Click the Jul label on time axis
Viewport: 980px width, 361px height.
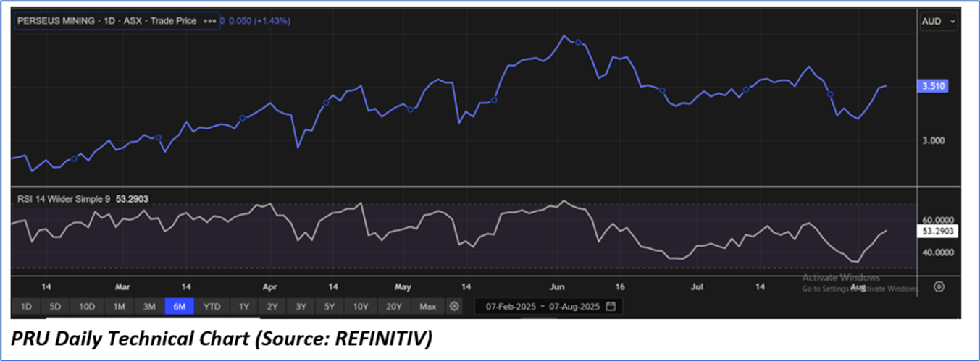point(698,286)
